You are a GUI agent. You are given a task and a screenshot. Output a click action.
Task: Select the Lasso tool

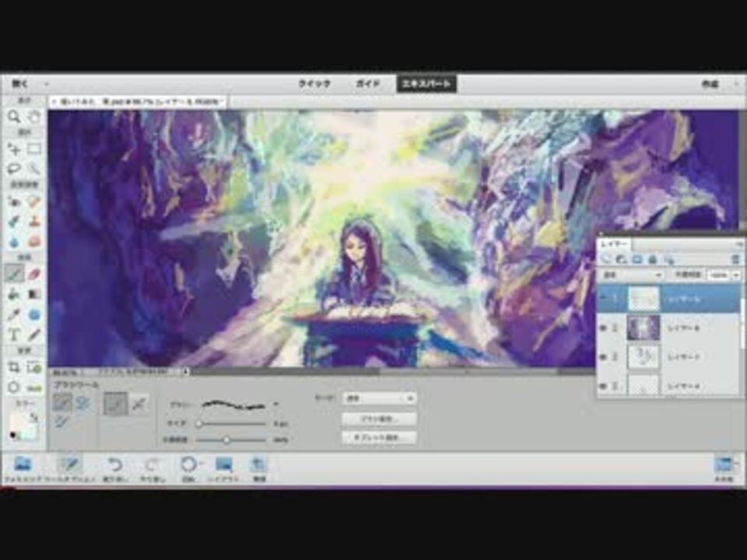pos(14,169)
